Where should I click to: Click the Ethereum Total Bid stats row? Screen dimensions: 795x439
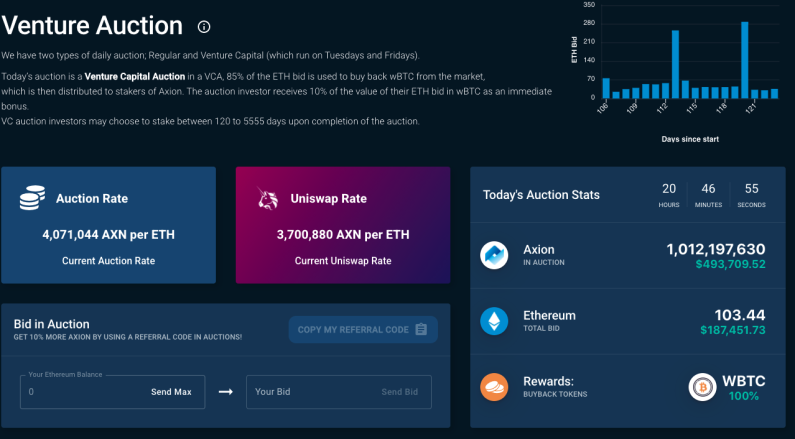(x=628, y=321)
